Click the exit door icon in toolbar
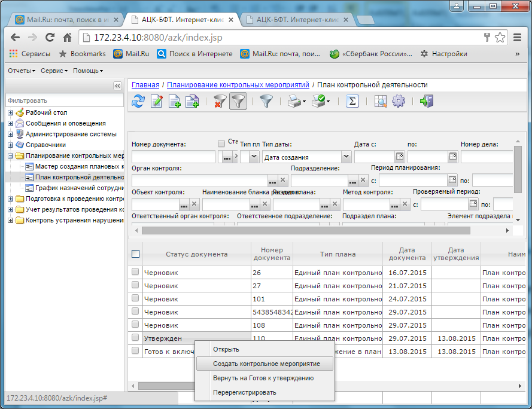Screen dimensions: 532x409 tap(427, 101)
